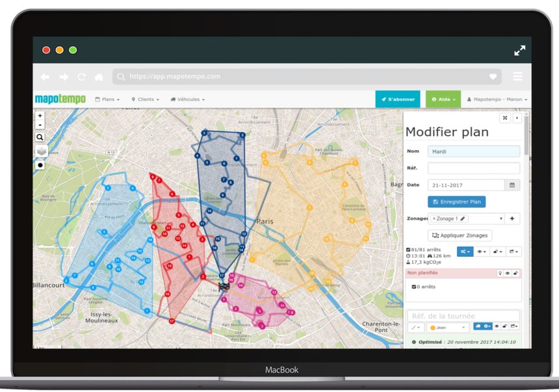Click the mapotempo logo
This screenshot has height=392, width=559.
pyautogui.click(x=60, y=99)
